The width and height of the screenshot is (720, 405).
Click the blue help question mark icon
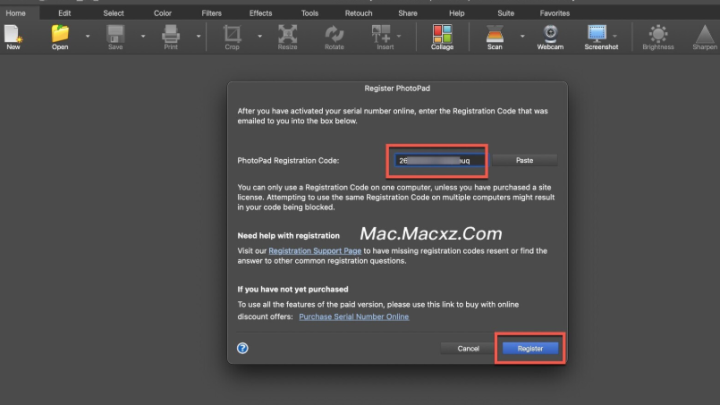point(242,348)
